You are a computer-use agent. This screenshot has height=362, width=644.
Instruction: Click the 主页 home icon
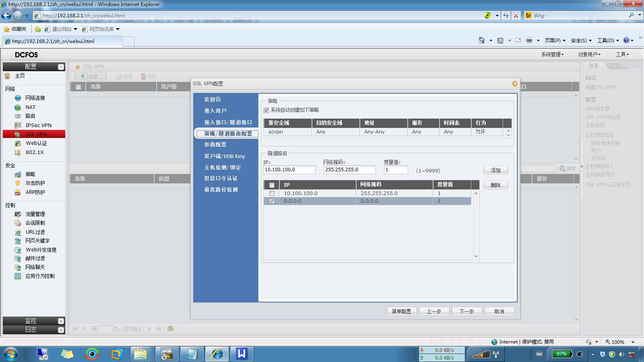[x=7, y=76]
